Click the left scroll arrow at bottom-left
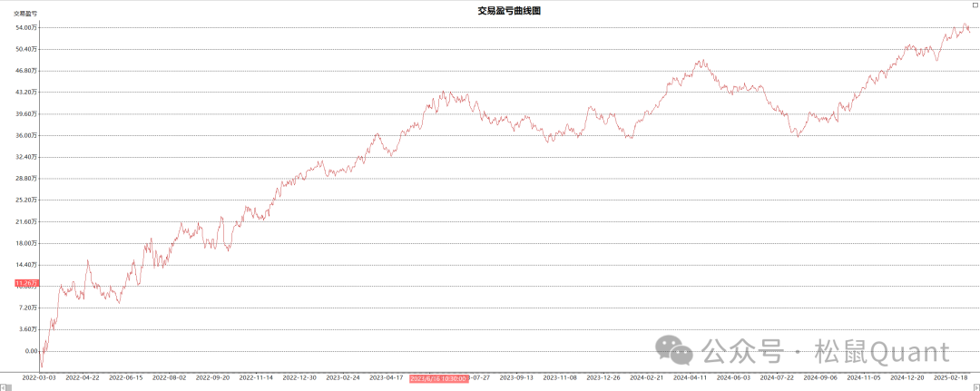The image size is (980, 391). 5,386
